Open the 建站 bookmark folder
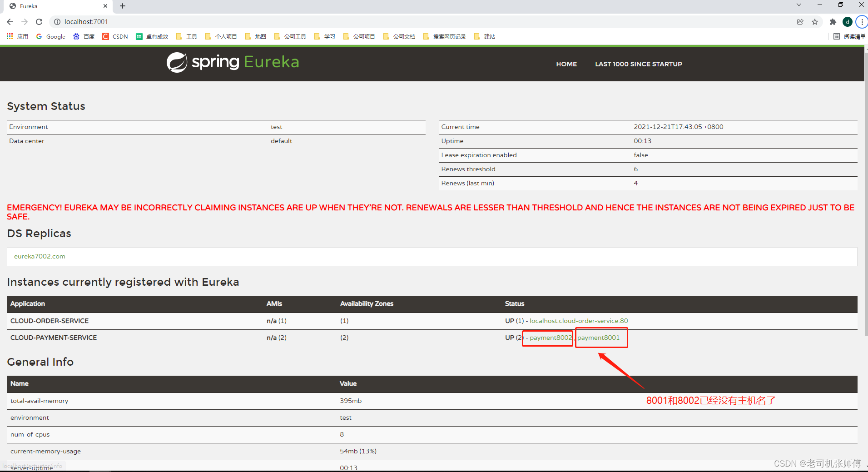The image size is (868, 472). 485,36
